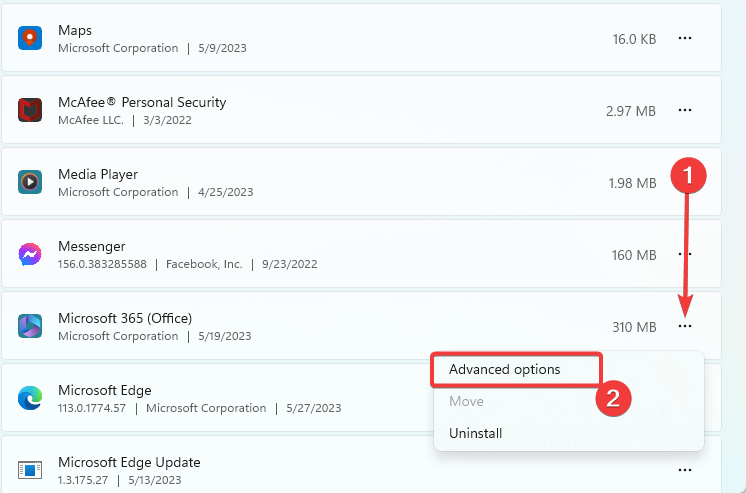Click the Maps app icon

click(x=30, y=38)
